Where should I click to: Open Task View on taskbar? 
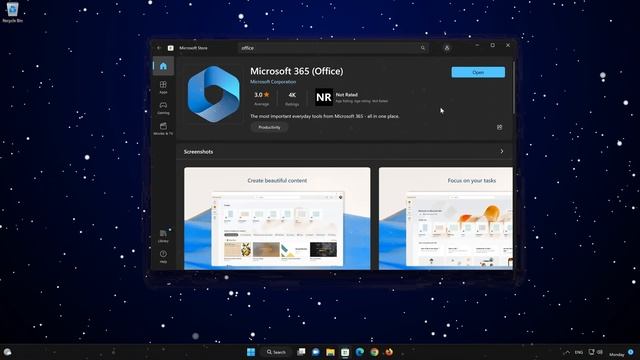pyautogui.click(x=301, y=352)
